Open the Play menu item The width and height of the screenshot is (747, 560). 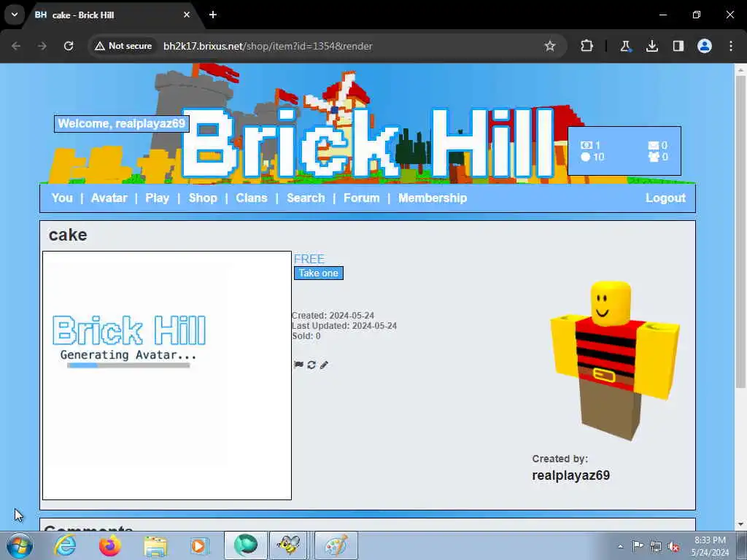(158, 198)
